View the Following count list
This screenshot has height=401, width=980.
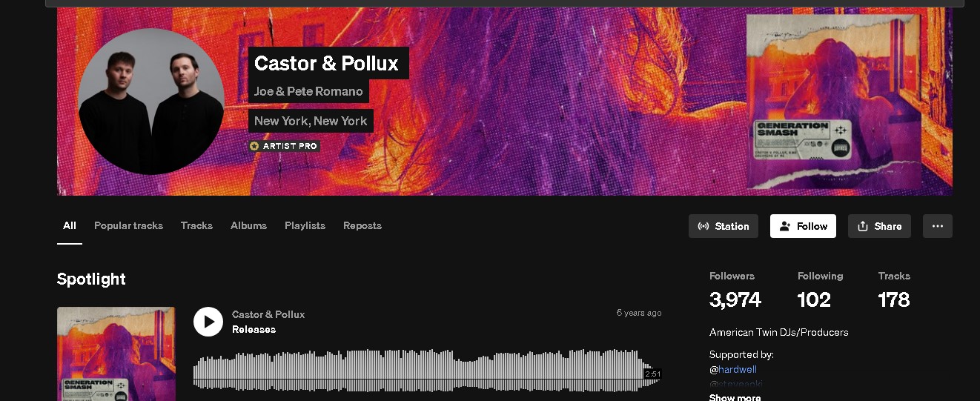click(820, 291)
